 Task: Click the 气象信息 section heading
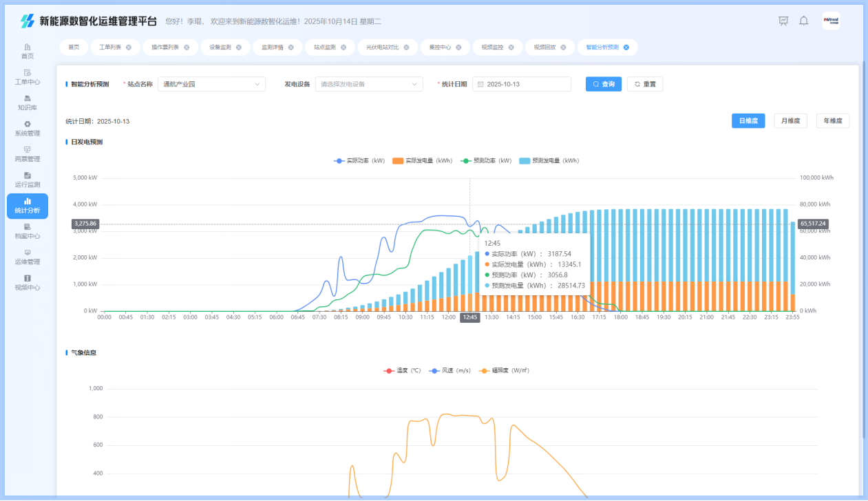click(x=83, y=352)
